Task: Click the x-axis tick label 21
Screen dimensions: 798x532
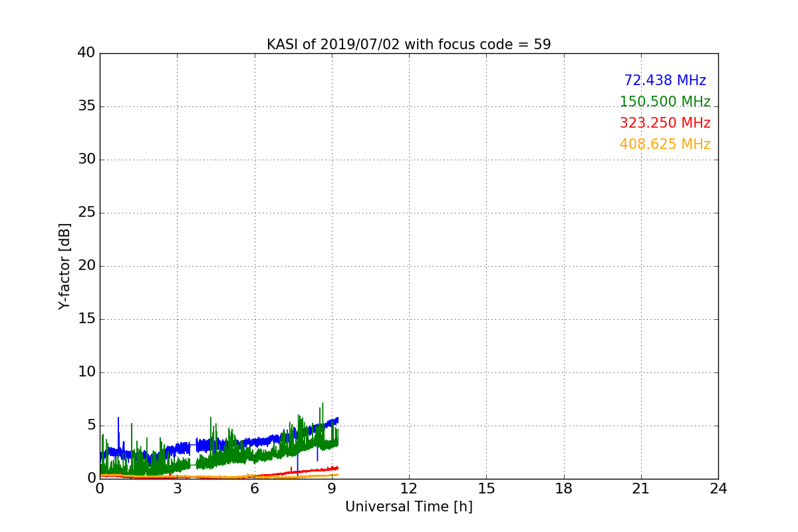Action: coord(641,489)
